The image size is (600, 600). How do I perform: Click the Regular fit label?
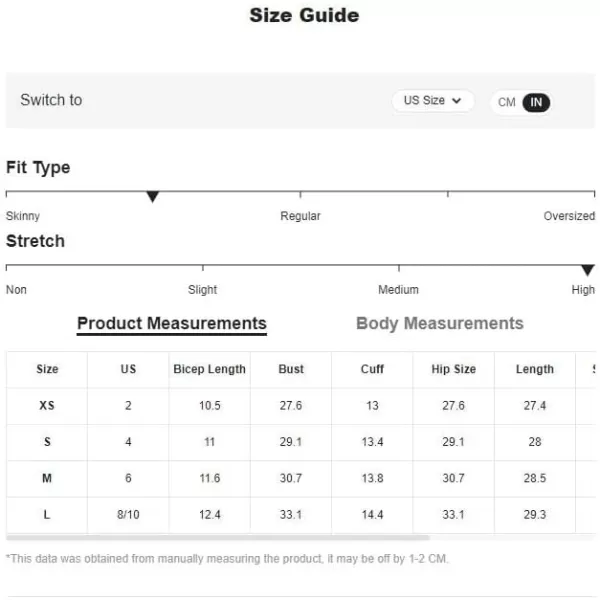300,216
